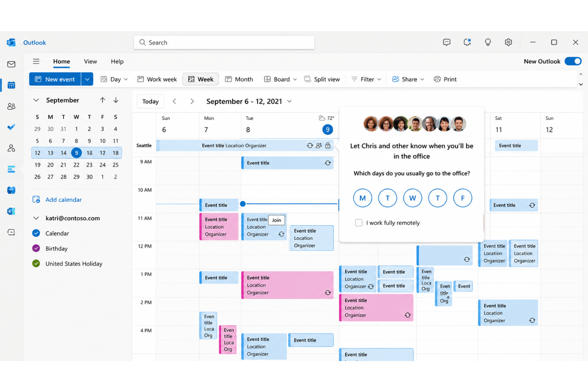
Task: Switch to the Home tab
Action: tap(62, 61)
